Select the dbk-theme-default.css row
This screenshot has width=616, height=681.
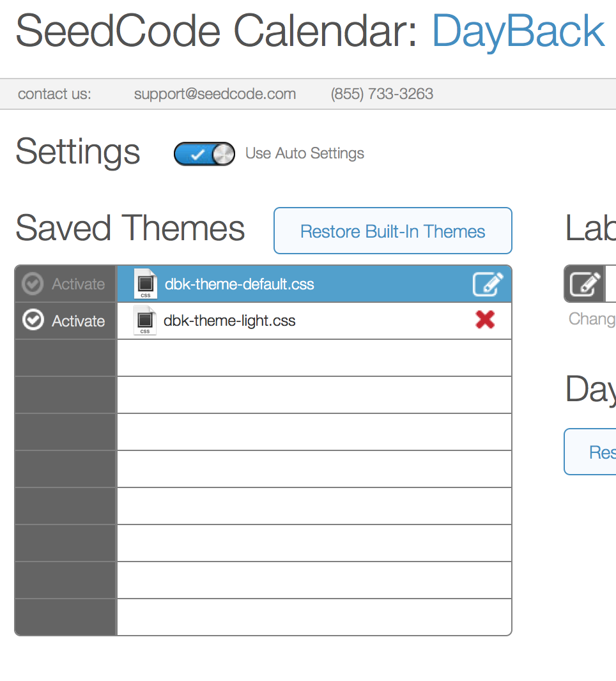pyautogui.click(x=314, y=284)
